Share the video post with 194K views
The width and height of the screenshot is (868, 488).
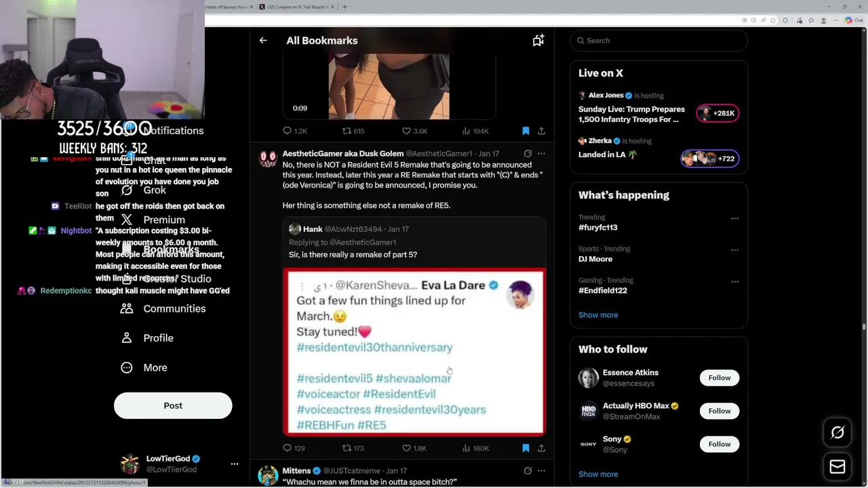pos(541,131)
